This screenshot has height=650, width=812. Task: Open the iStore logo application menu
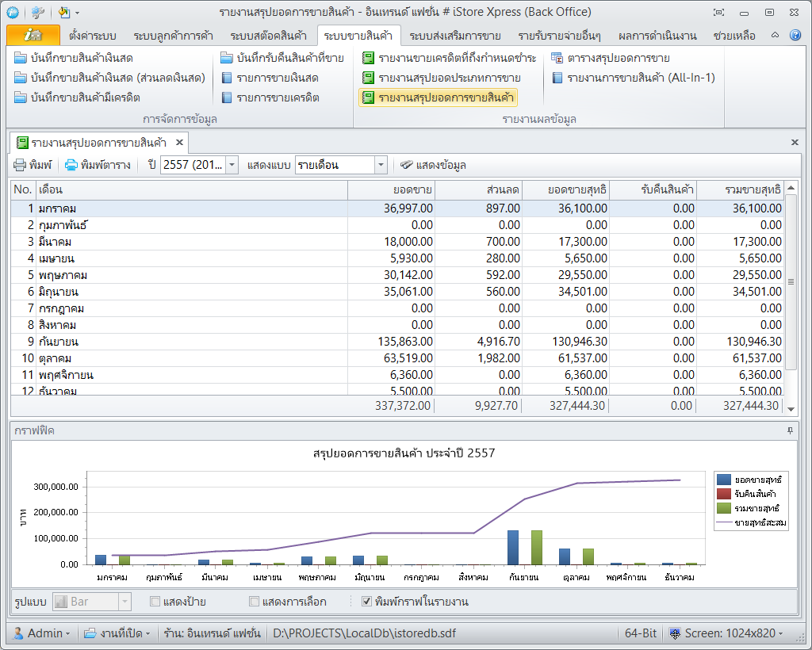coord(33,35)
